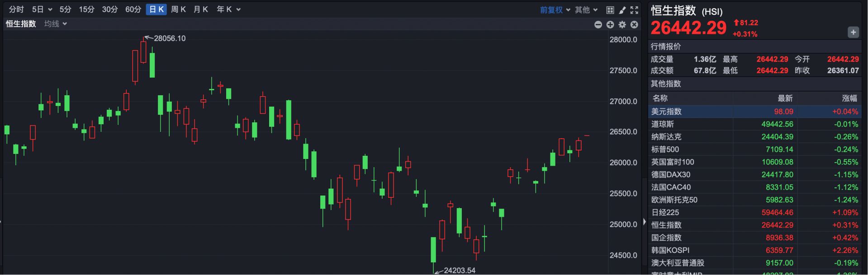Select the 道琼斯 index row
The width and height of the screenshot is (868, 275).
(x=754, y=124)
